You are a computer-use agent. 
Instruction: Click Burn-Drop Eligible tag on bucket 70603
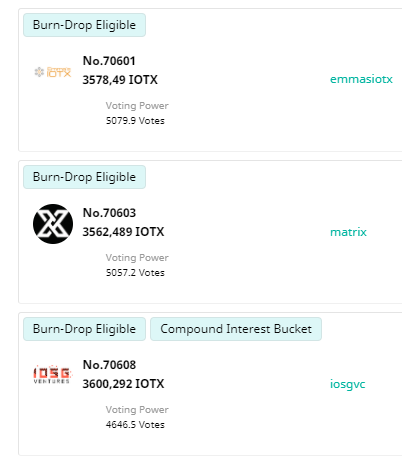point(84,177)
